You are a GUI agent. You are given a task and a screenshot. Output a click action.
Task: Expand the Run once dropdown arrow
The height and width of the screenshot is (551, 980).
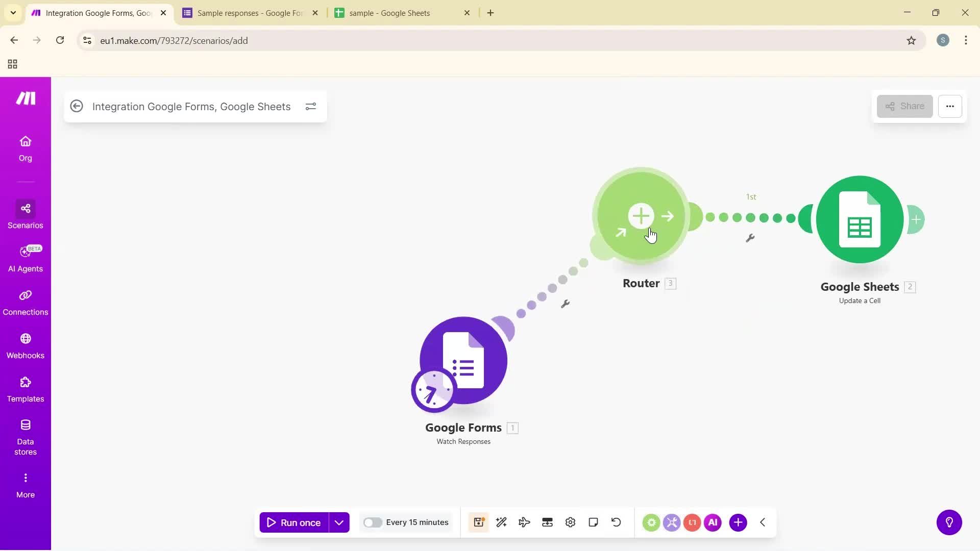[x=339, y=522]
